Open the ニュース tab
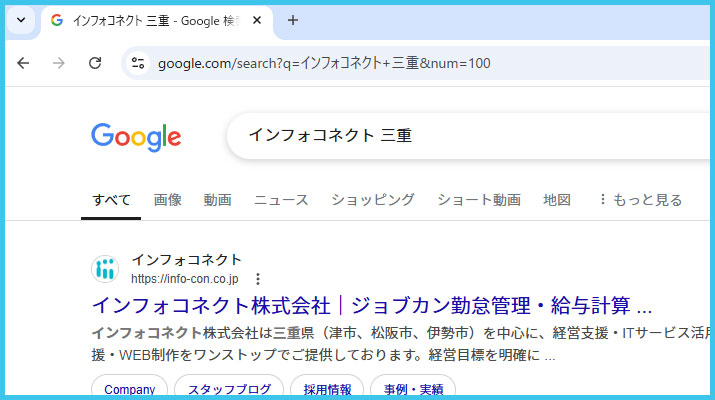Screen dimensions: 715x400 pos(281,200)
